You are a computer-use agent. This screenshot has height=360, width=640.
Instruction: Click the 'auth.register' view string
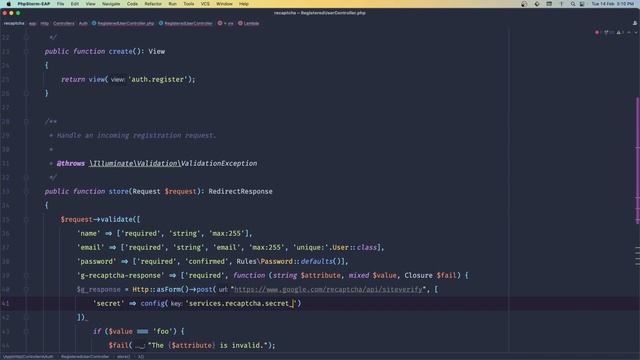click(158, 80)
